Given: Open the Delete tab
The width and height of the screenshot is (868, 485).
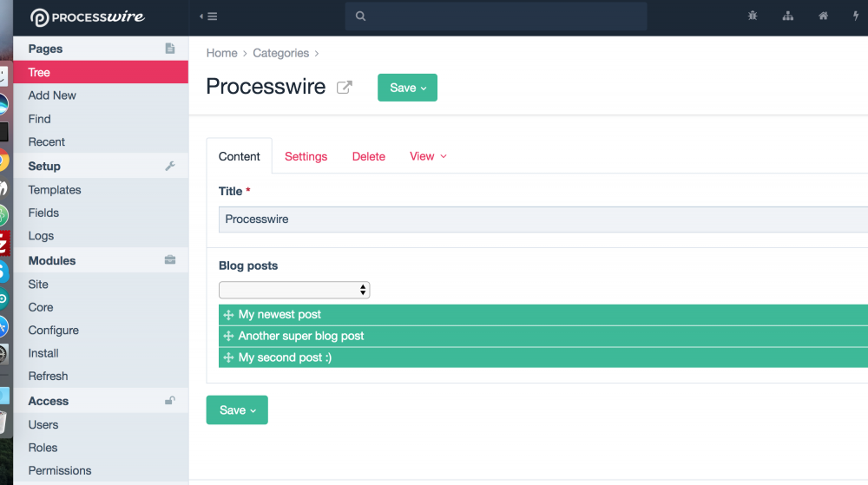Looking at the screenshot, I should (368, 156).
